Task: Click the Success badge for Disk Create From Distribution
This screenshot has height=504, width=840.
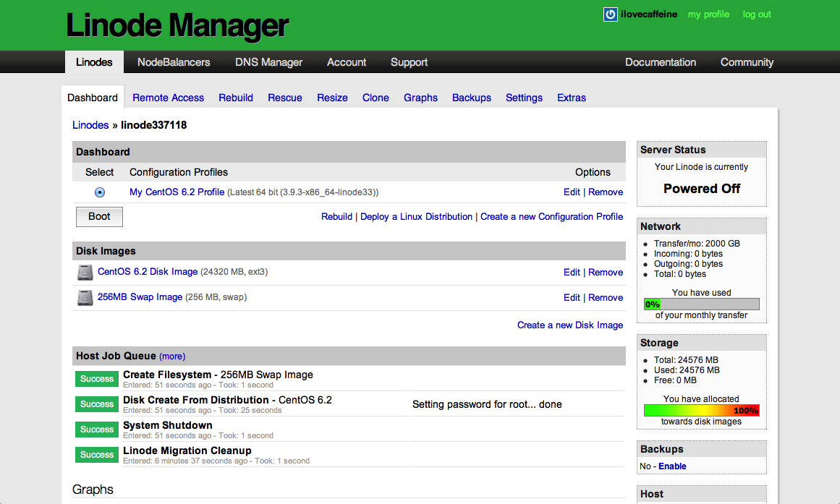Action: tap(97, 403)
